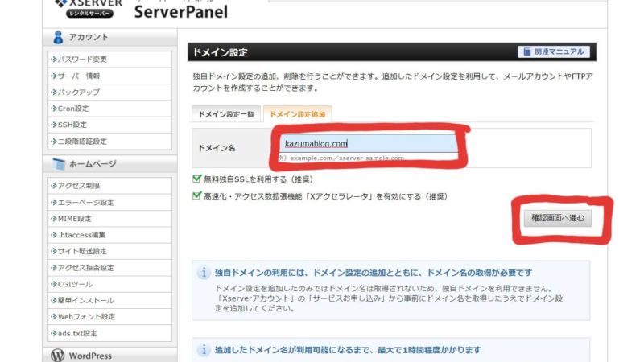Click the ホームページ section icon
Image resolution: width=644 pixels, height=362 pixels.
tap(59, 164)
